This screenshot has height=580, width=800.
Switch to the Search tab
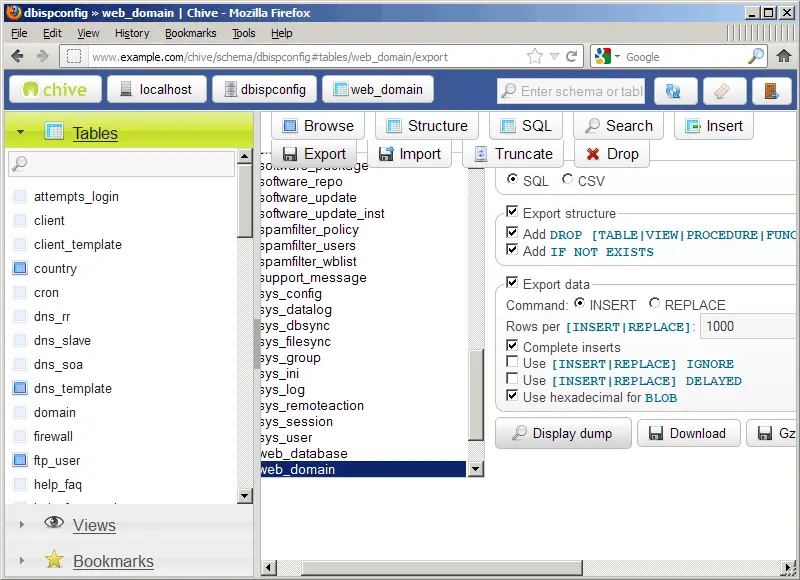click(618, 125)
